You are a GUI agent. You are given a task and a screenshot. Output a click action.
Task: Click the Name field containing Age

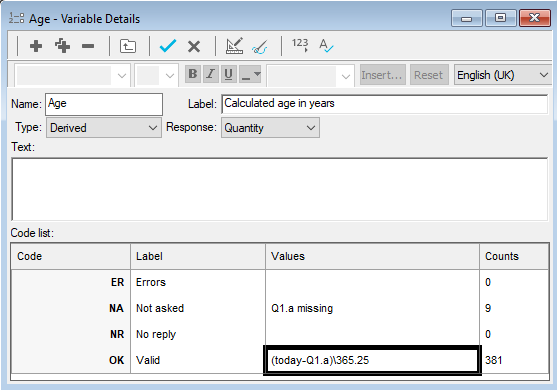pyautogui.click(x=104, y=104)
